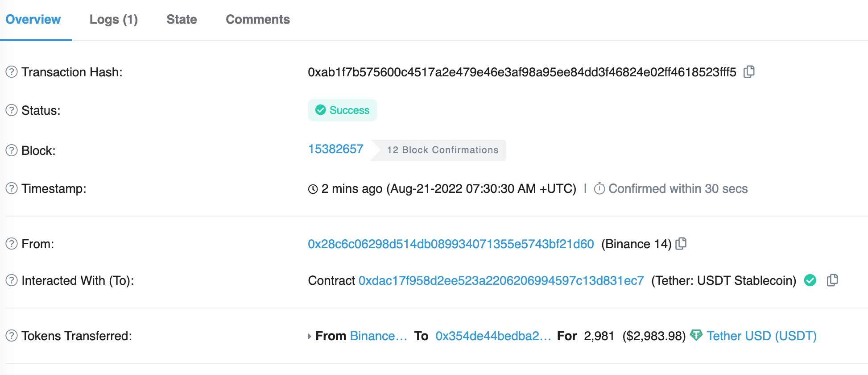
Task: Open Tether USD (USDT) token link
Action: [x=761, y=336]
